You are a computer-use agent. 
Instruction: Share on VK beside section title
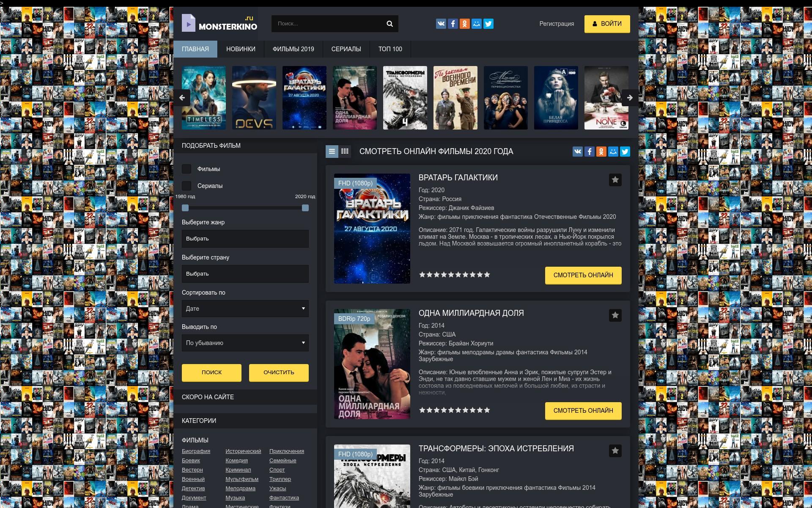[x=578, y=152]
